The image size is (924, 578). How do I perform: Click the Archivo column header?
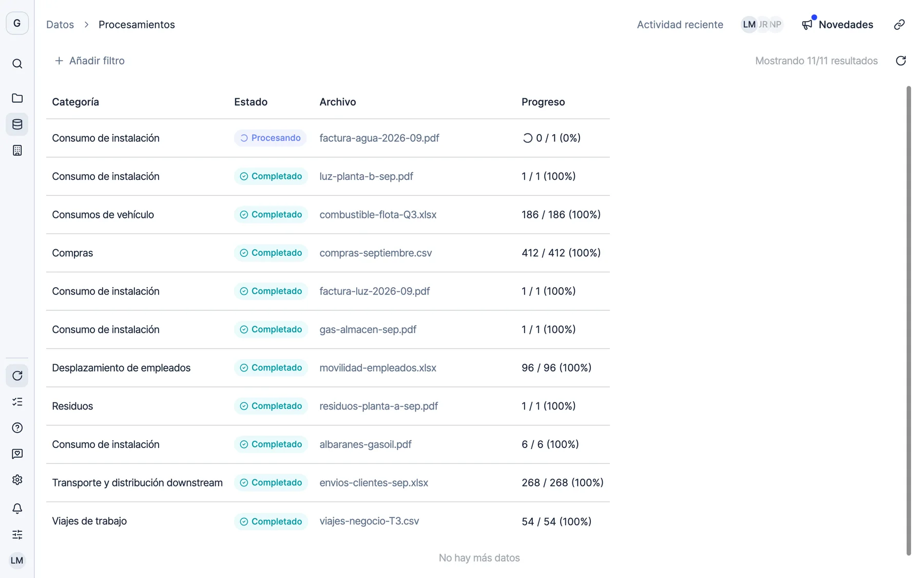click(x=337, y=102)
